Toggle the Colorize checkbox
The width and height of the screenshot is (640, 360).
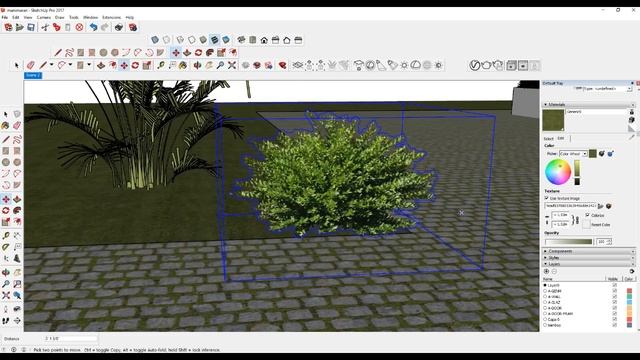point(587,215)
